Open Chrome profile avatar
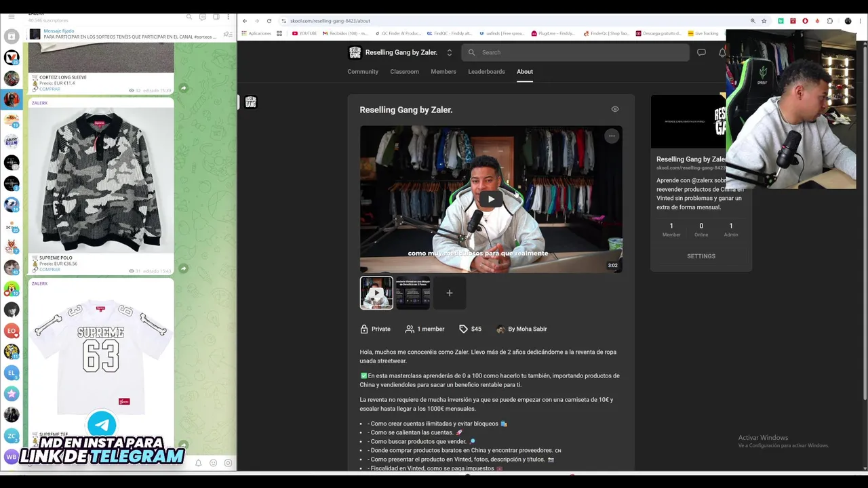The image size is (868, 488). (848, 21)
